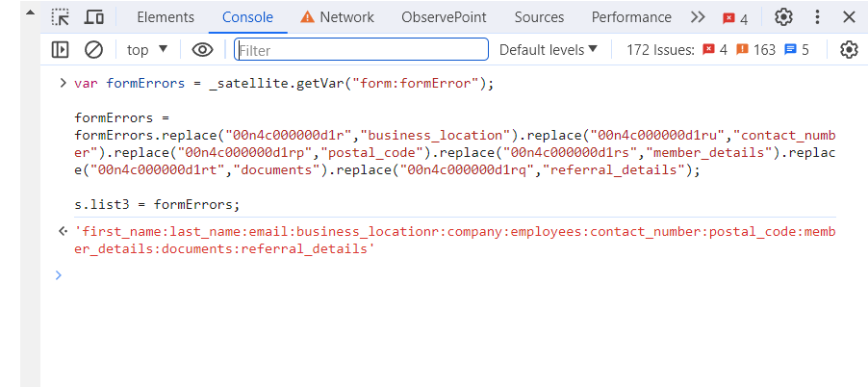The width and height of the screenshot is (868, 387).
Task: Open DevTools settings gear
Action: pyautogui.click(x=784, y=17)
